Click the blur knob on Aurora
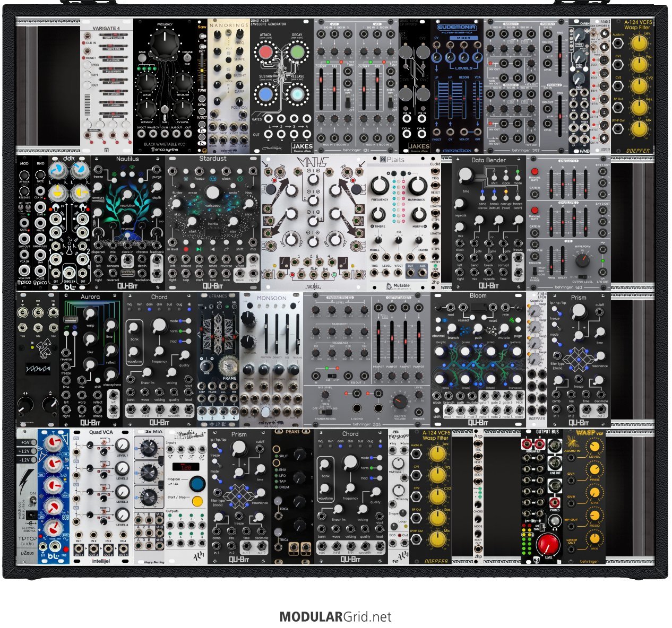The height and width of the screenshot is (628, 672). (x=90, y=339)
